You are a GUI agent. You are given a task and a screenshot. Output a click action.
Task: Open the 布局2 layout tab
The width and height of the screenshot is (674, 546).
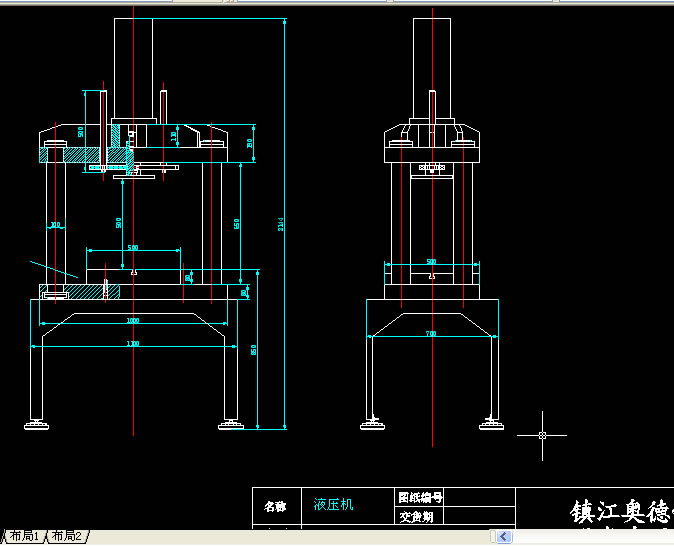[x=68, y=537]
